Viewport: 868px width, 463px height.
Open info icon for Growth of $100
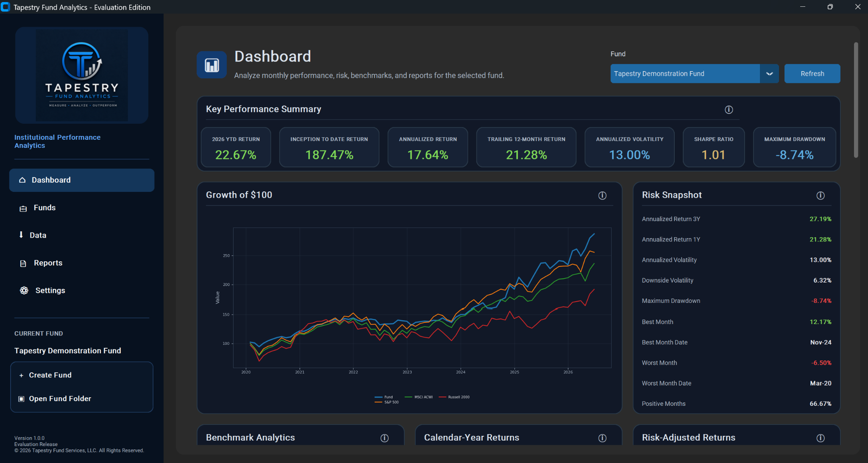click(602, 195)
